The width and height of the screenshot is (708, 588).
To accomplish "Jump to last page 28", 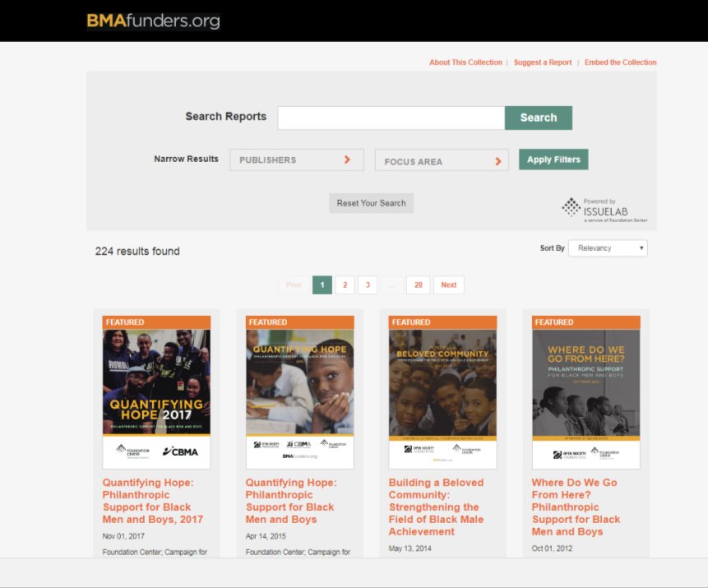I will coord(418,285).
